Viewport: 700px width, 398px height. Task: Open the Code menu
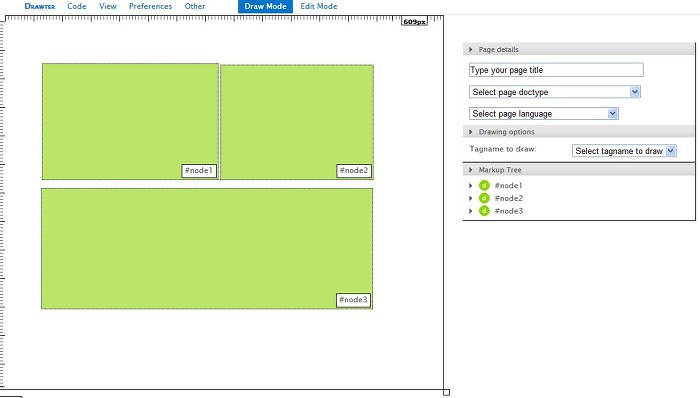(77, 6)
